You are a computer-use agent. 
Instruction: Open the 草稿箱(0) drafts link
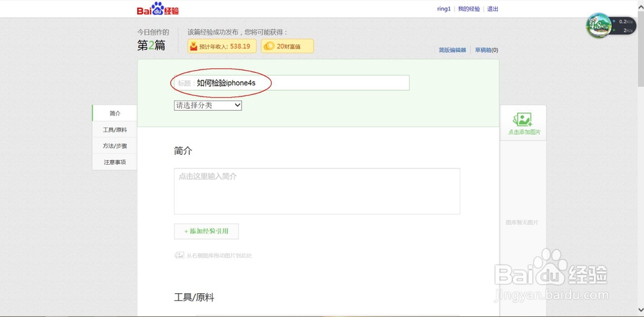click(x=487, y=50)
